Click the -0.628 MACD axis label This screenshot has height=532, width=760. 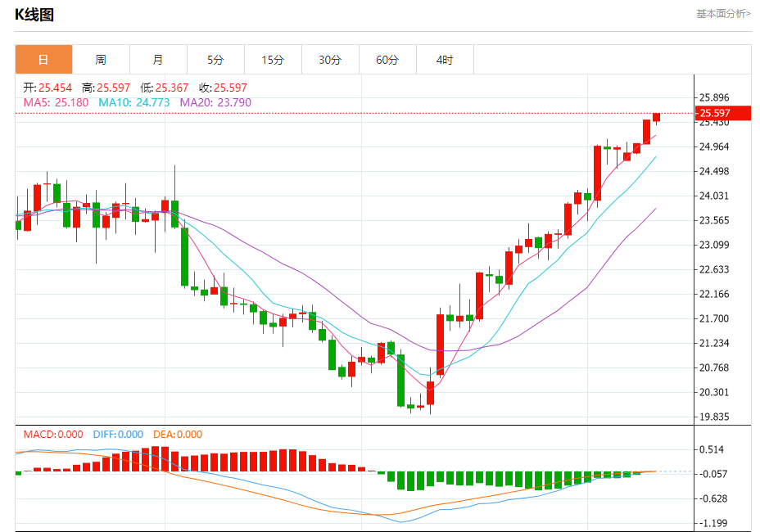click(x=713, y=498)
